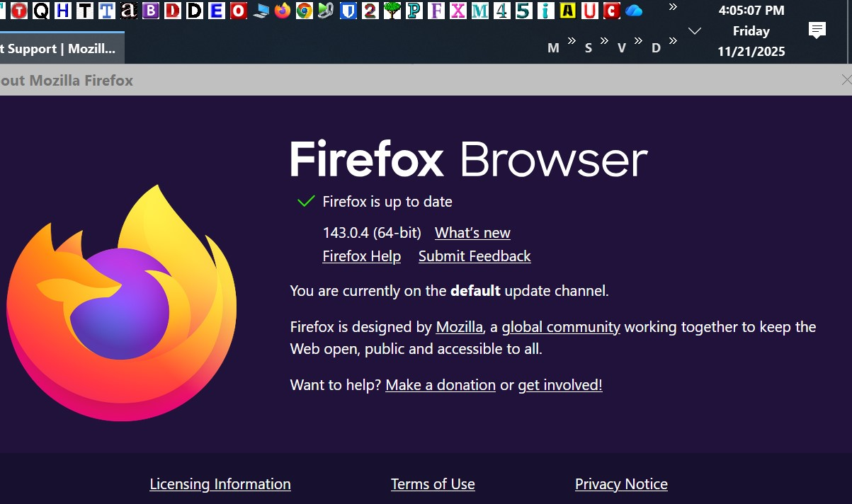Expand the D toolbar chevron
Image resolution: width=852 pixels, height=504 pixels.
673,40
